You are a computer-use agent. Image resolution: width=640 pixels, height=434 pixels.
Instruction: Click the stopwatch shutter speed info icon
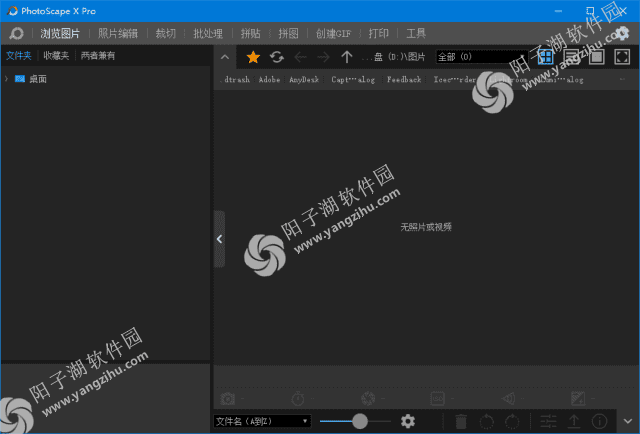click(x=298, y=398)
